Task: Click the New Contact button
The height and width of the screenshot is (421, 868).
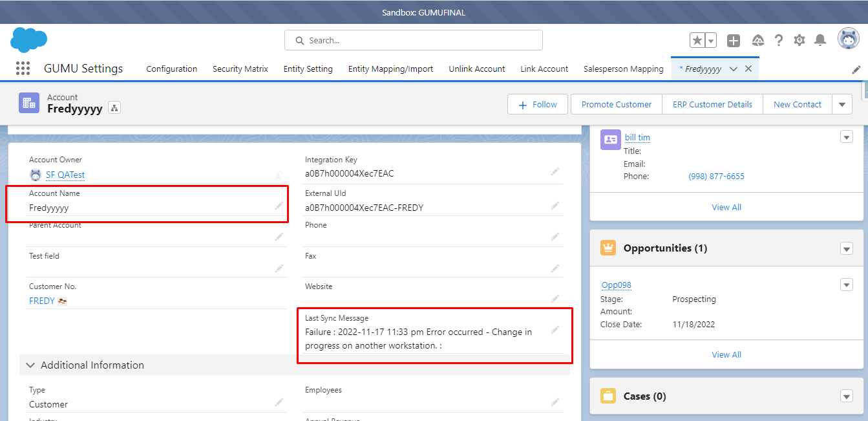Action: (x=798, y=104)
